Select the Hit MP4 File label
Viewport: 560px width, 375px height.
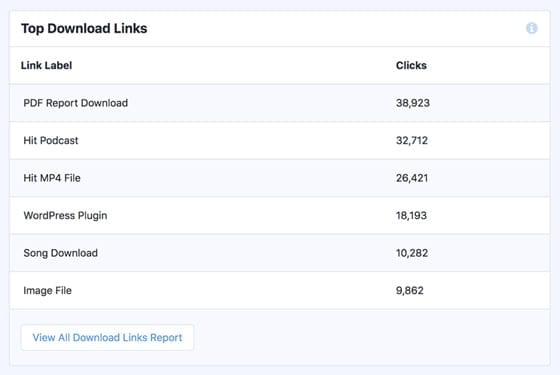[x=52, y=178]
